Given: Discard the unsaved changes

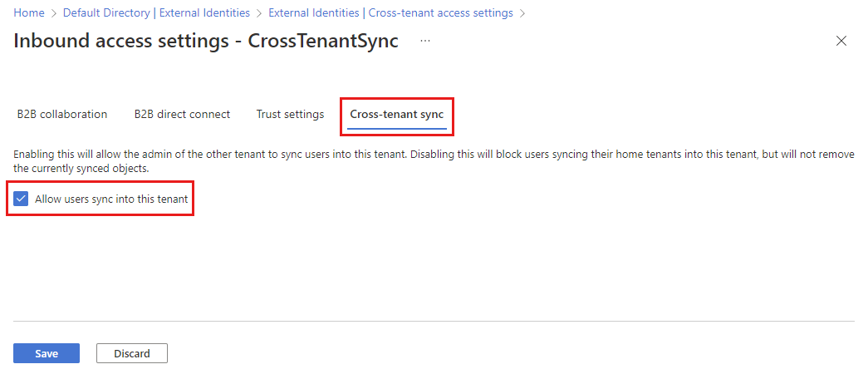Looking at the screenshot, I should click(x=132, y=353).
